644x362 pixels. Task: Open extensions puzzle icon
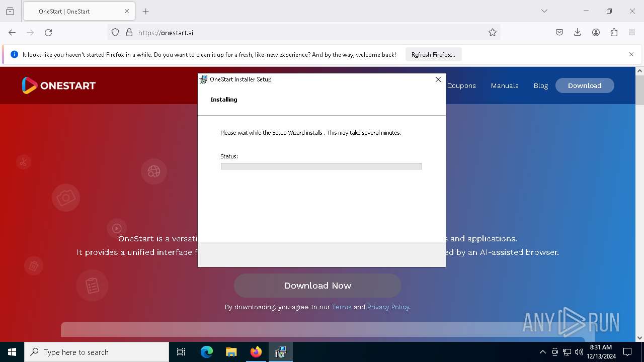pyautogui.click(x=614, y=32)
